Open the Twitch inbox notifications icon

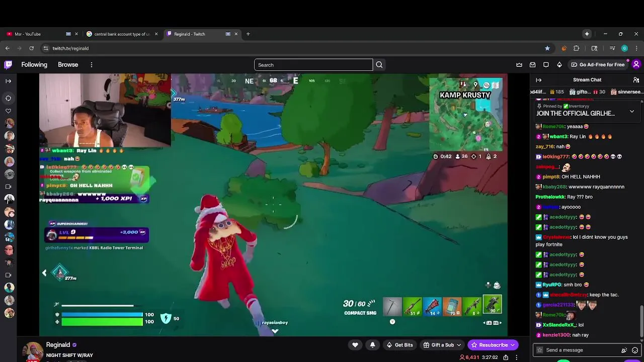pos(532,64)
